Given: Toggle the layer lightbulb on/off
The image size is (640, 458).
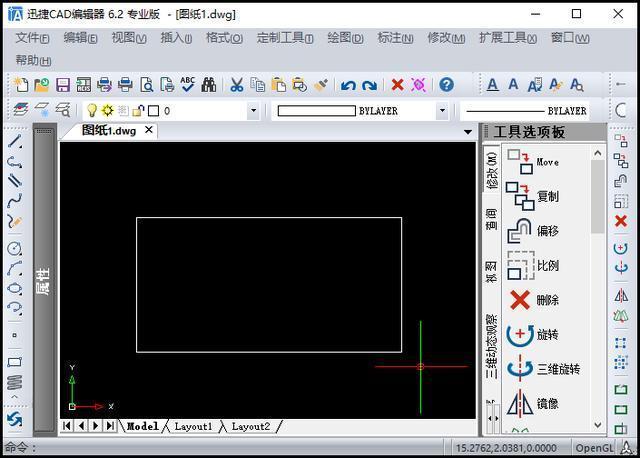Looking at the screenshot, I should [x=92, y=110].
